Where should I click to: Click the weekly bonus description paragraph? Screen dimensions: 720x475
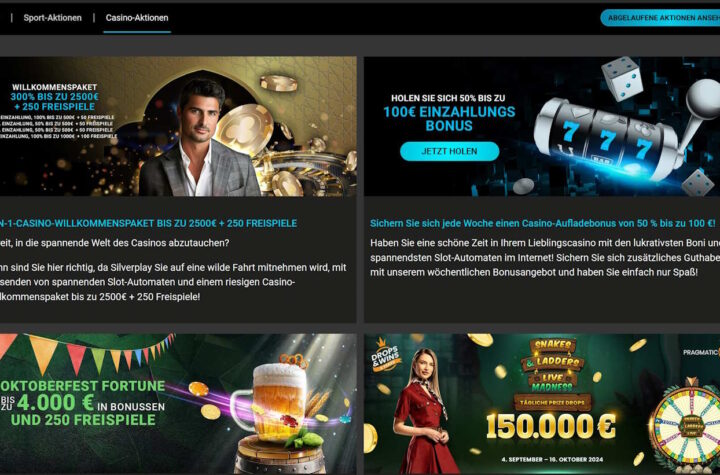545,258
